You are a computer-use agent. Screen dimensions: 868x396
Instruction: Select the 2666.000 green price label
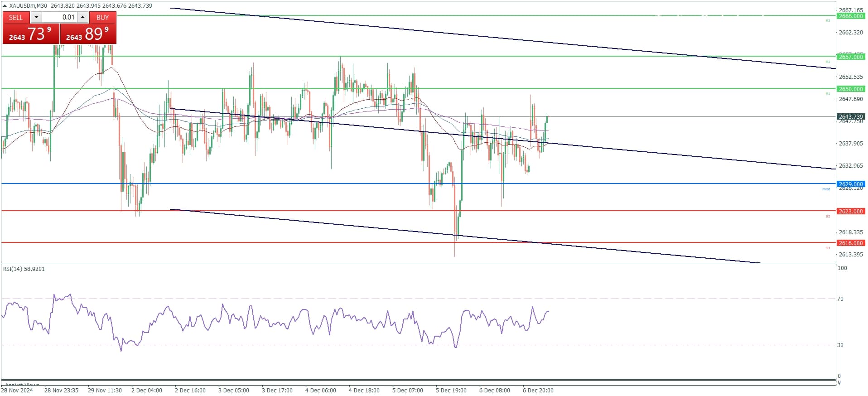click(x=851, y=16)
